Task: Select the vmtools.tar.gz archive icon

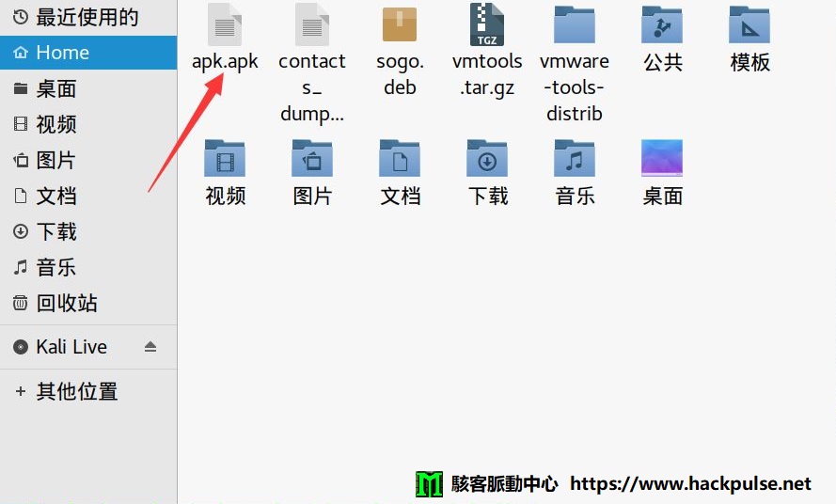Action: point(486,25)
